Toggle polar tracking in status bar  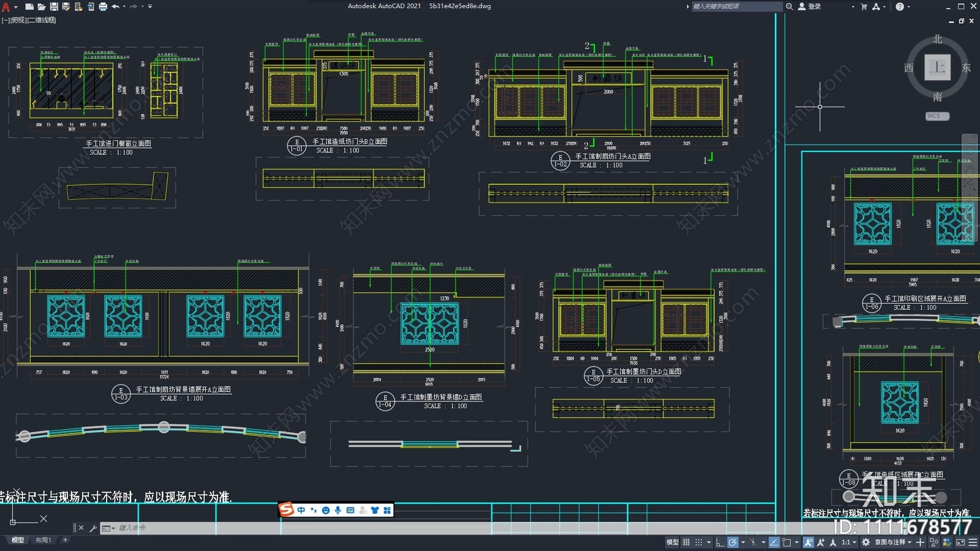733,542
